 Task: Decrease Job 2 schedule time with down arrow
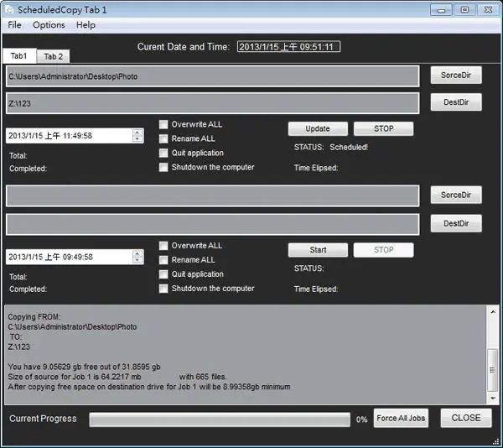[x=137, y=260]
